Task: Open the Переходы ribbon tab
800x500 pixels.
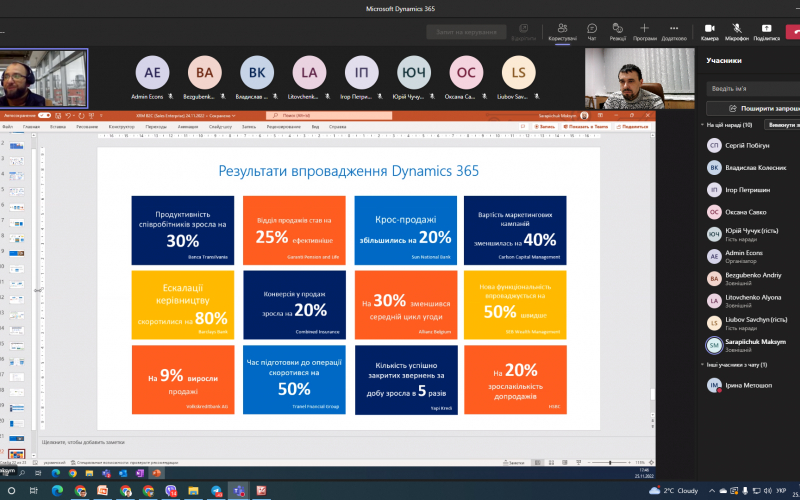Action: (156, 127)
